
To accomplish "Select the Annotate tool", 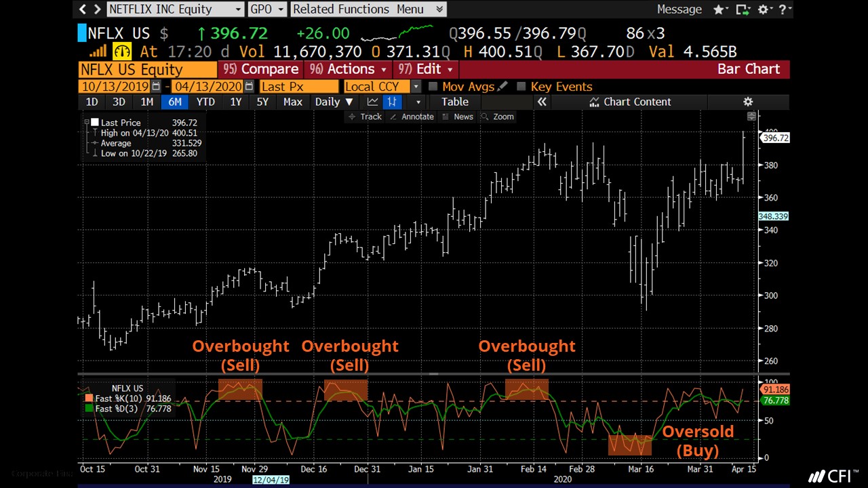I will click(x=411, y=117).
